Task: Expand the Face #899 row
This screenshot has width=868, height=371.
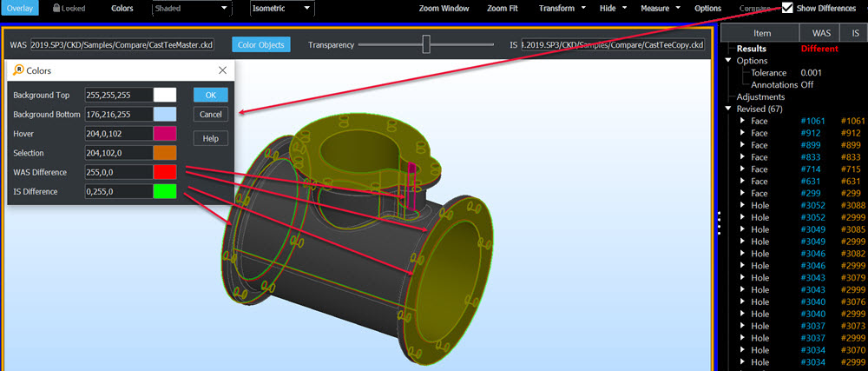Action: 743,145
